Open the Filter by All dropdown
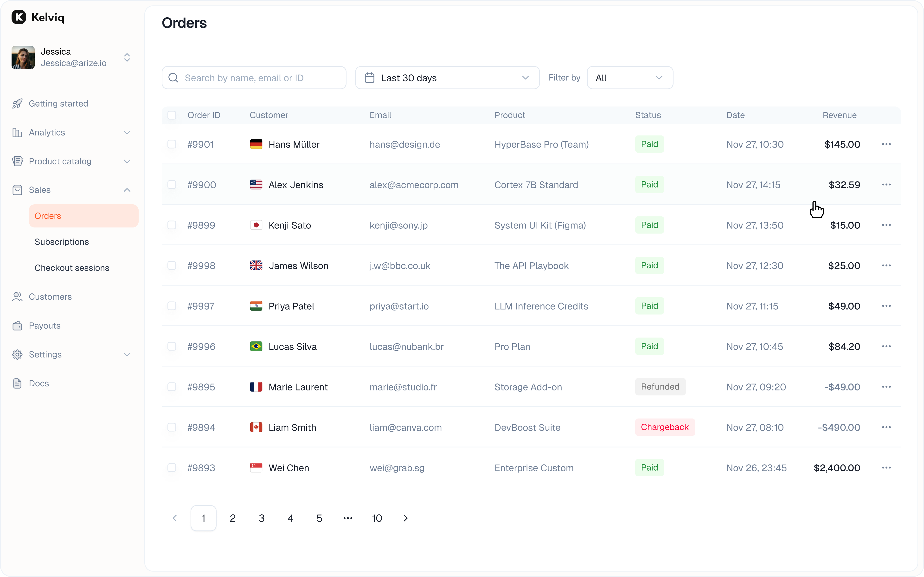The image size is (924, 577). coord(630,78)
